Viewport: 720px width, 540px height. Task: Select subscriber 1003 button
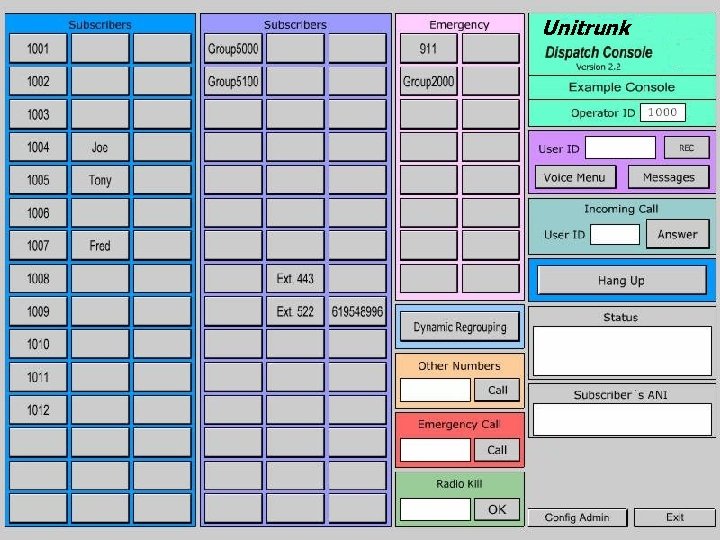(38, 114)
